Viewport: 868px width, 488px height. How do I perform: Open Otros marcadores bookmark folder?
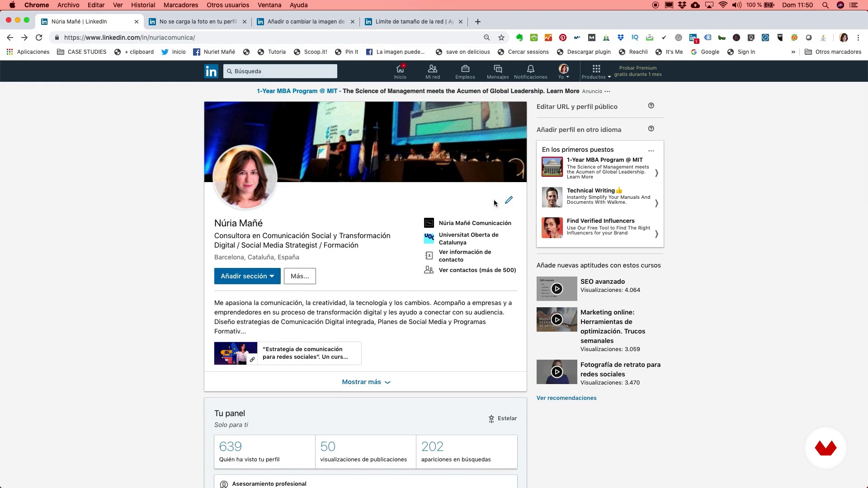(x=833, y=52)
